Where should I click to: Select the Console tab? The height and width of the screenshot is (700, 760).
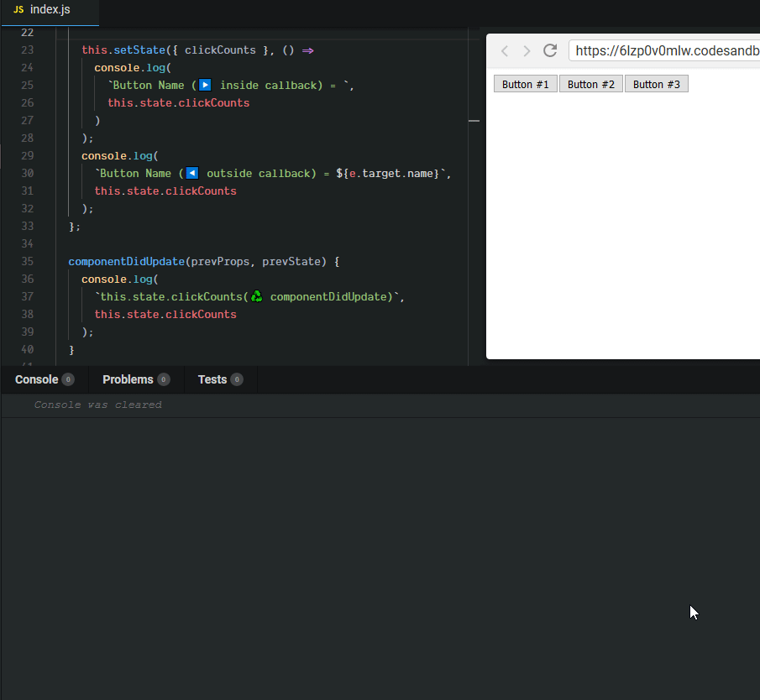[36, 379]
